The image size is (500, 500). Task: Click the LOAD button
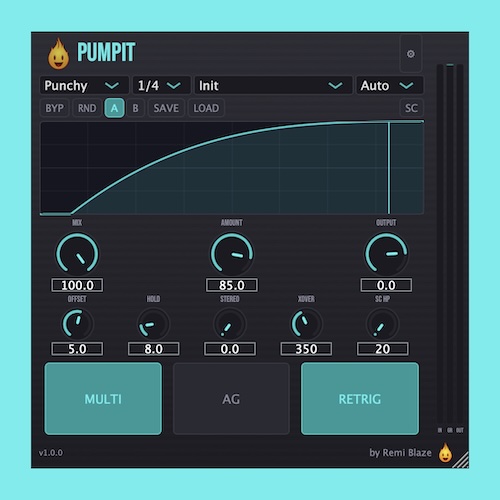pyautogui.click(x=206, y=108)
